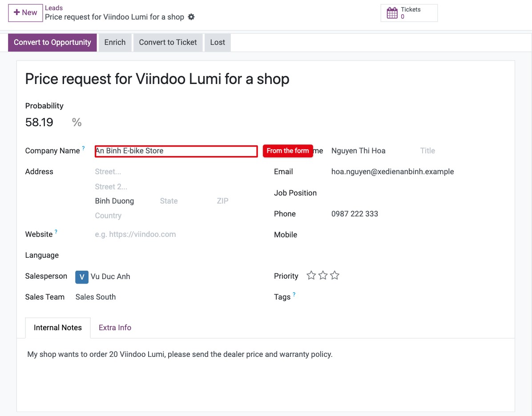Open the Tickets 0 stat button
The height and width of the screenshot is (416, 532).
click(409, 13)
